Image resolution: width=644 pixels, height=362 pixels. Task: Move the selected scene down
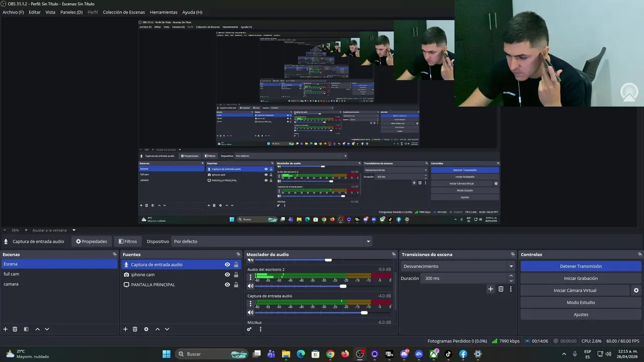point(47,329)
